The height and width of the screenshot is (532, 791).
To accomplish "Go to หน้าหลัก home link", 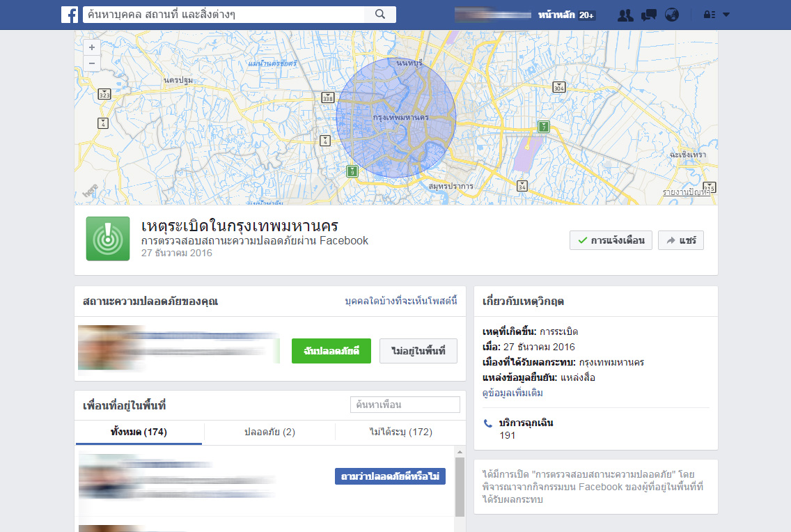I will pyautogui.click(x=556, y=15).
